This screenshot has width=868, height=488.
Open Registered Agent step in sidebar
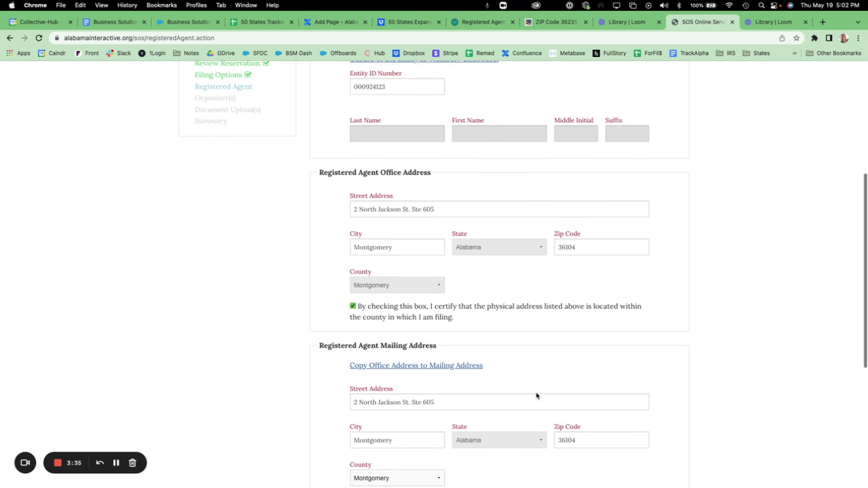223,86
